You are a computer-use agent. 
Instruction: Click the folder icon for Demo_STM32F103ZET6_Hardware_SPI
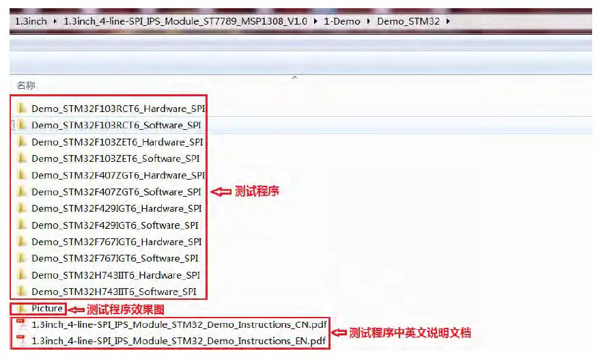[x=22, y=142]
